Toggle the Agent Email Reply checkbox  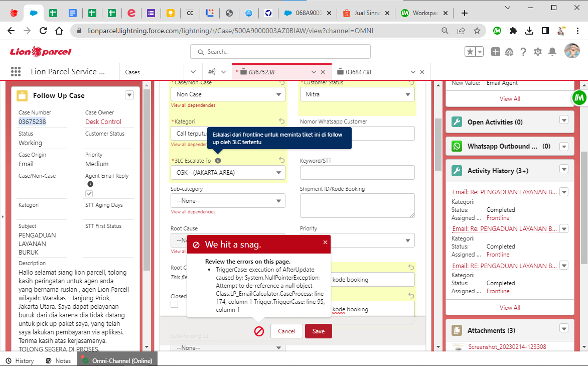89,194
